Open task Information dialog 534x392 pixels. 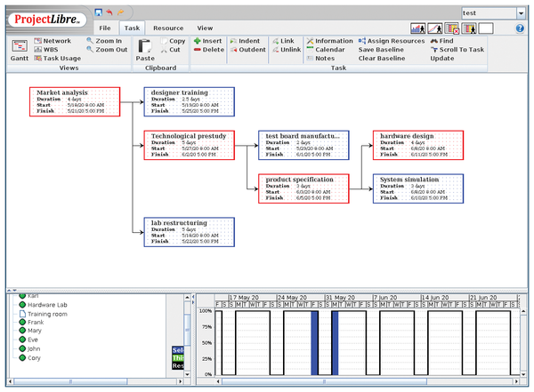coord(329,41)
